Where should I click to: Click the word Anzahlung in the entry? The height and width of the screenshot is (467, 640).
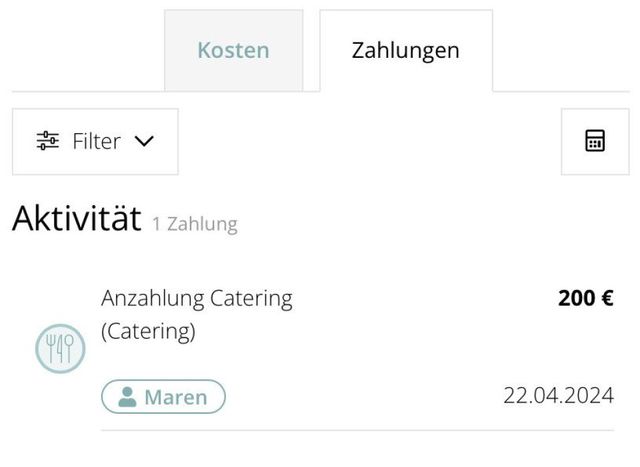pos(152,298)
